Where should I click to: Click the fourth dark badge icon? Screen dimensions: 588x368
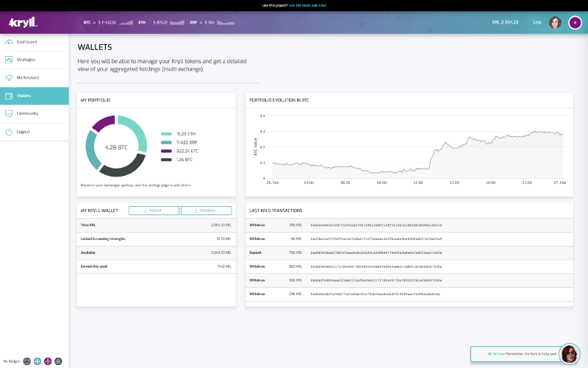(x=58, y=361)
